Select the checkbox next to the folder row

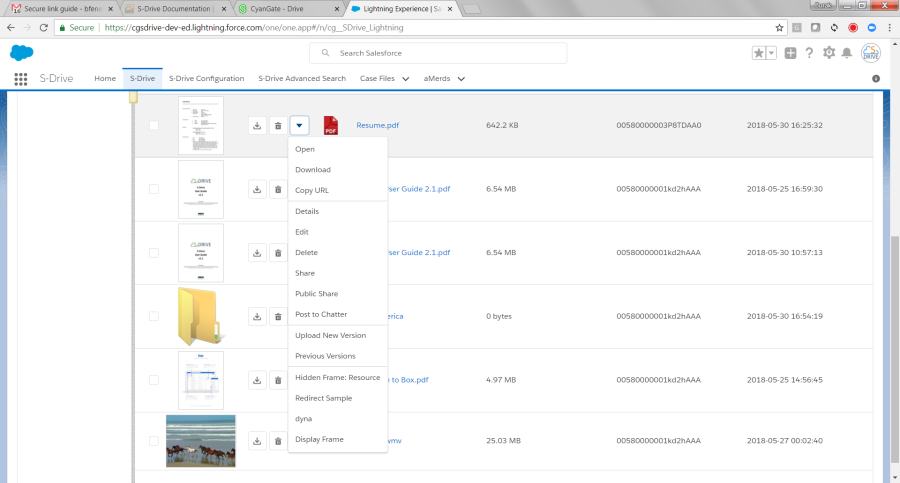click(x=153, y=316)
